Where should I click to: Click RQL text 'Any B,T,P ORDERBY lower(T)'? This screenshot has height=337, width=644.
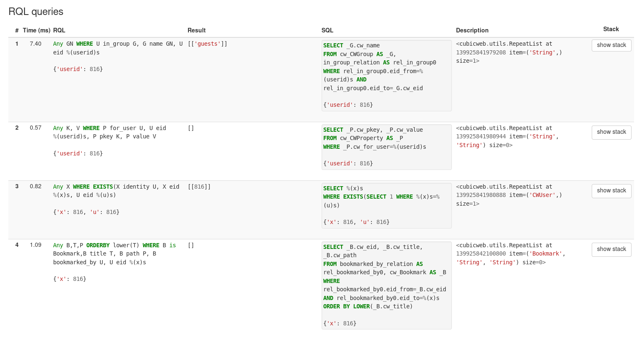(115, 254)
